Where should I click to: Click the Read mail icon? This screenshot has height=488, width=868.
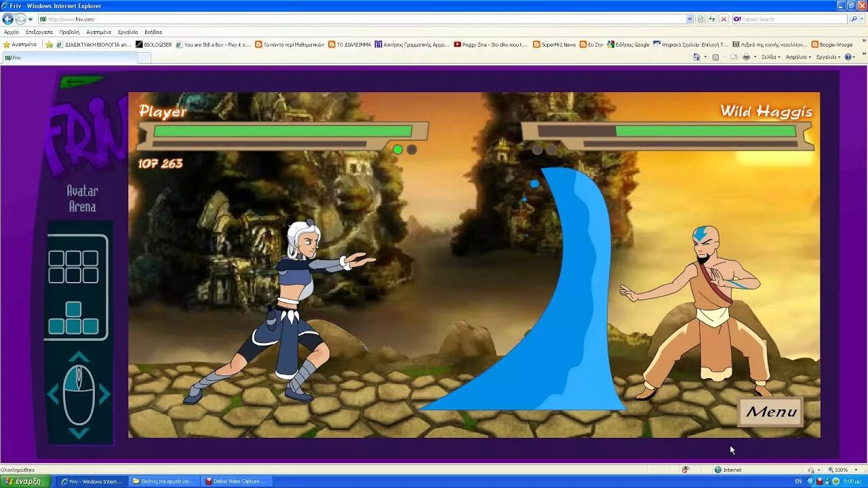(x=734, y=57)
